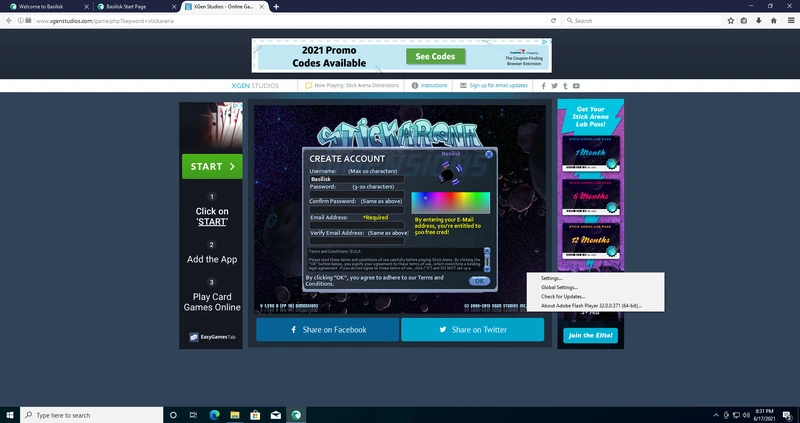The width and height of the screenshot is (800, 423).
Task: Click the Windows taskbar search box
Action: [x=92, y=415]
